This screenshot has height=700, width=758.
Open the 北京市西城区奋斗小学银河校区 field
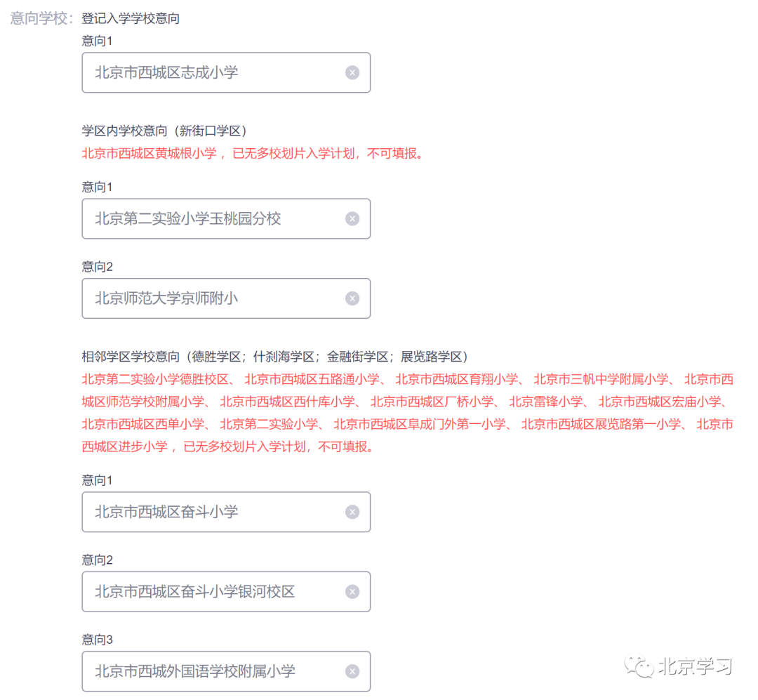coord(226,592)
